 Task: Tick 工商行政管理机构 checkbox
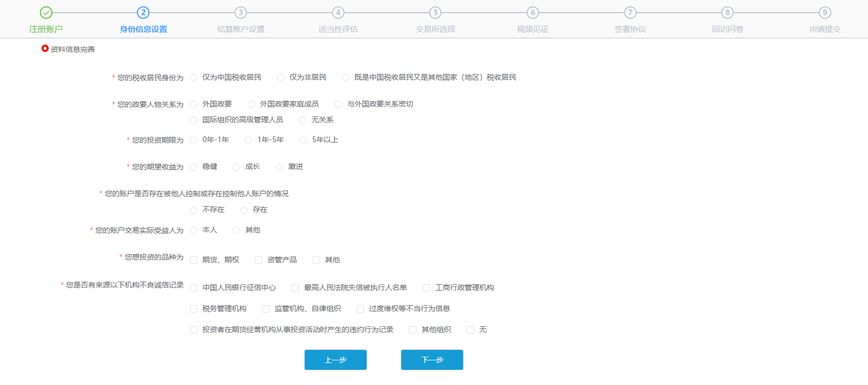tap(426, 288)
